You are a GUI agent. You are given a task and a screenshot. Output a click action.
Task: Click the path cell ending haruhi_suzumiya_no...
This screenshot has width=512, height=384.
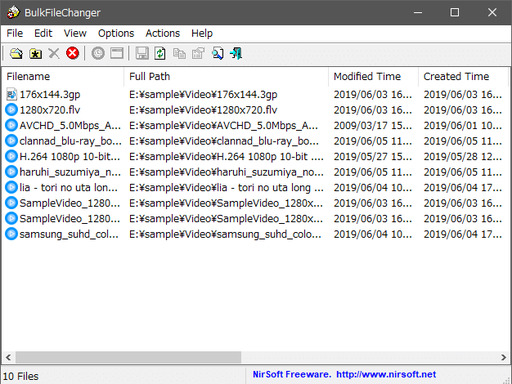[x=226, y=172]
